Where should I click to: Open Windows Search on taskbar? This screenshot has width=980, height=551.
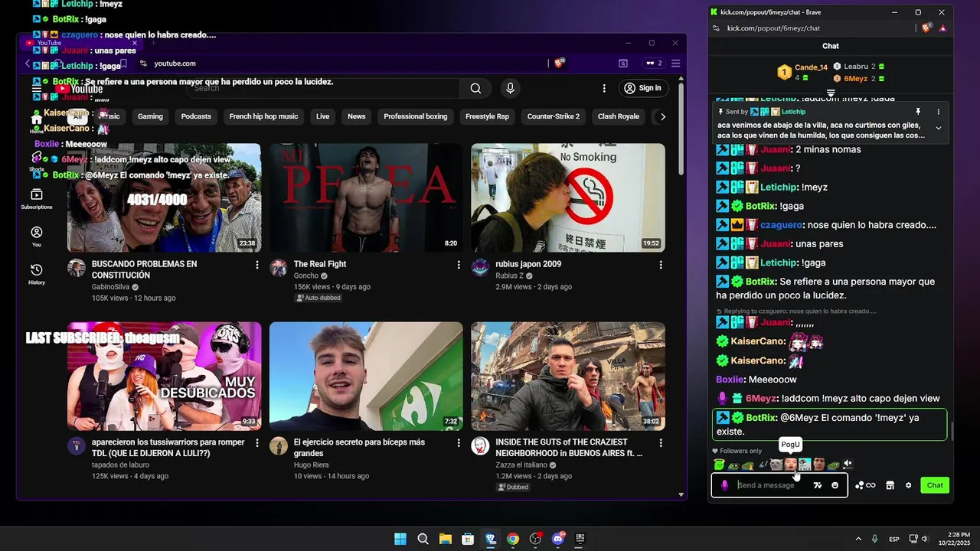coord(423,539)
